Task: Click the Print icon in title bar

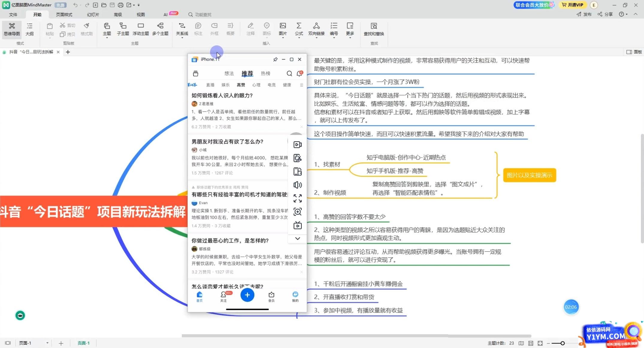Action: tap(120, 5)
